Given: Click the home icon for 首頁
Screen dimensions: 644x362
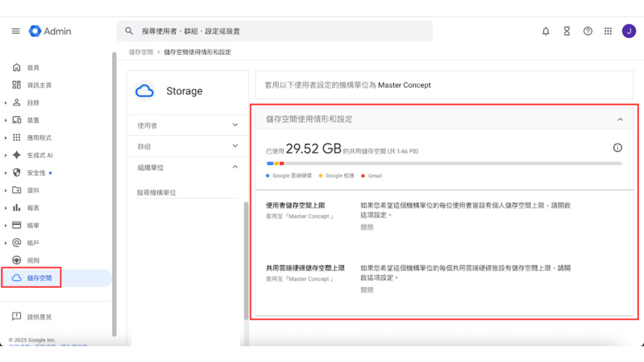Looking at the screenshot, I should tap(16, 67).
